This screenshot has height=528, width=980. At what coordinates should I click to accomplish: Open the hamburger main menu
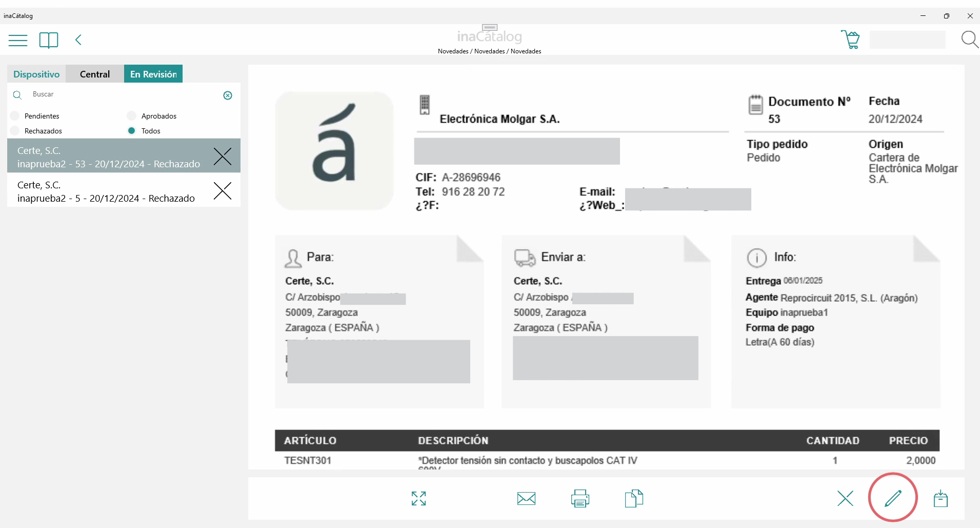click(x=18, y=40)
